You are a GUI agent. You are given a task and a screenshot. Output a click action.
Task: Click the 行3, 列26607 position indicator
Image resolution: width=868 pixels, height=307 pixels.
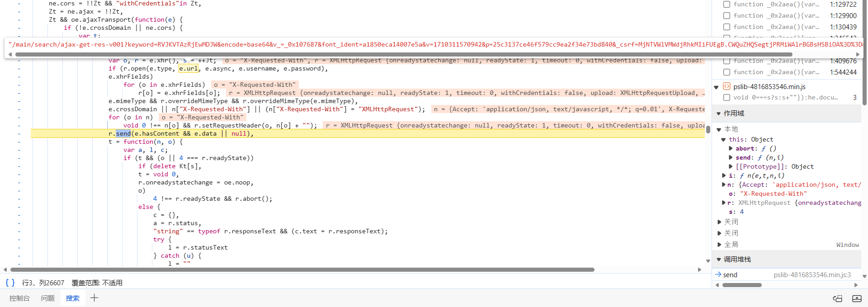tap(43, 283)
